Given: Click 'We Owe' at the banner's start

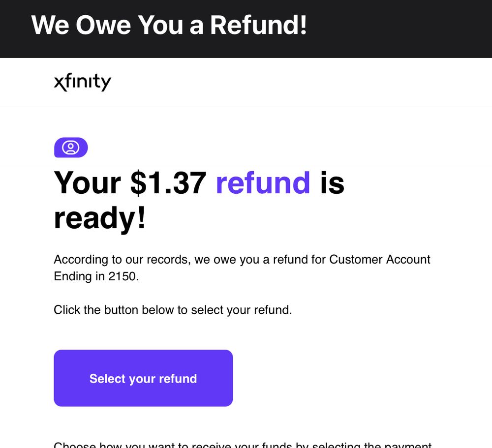Looking at the screenshot, I should click(x=81, y=25).
